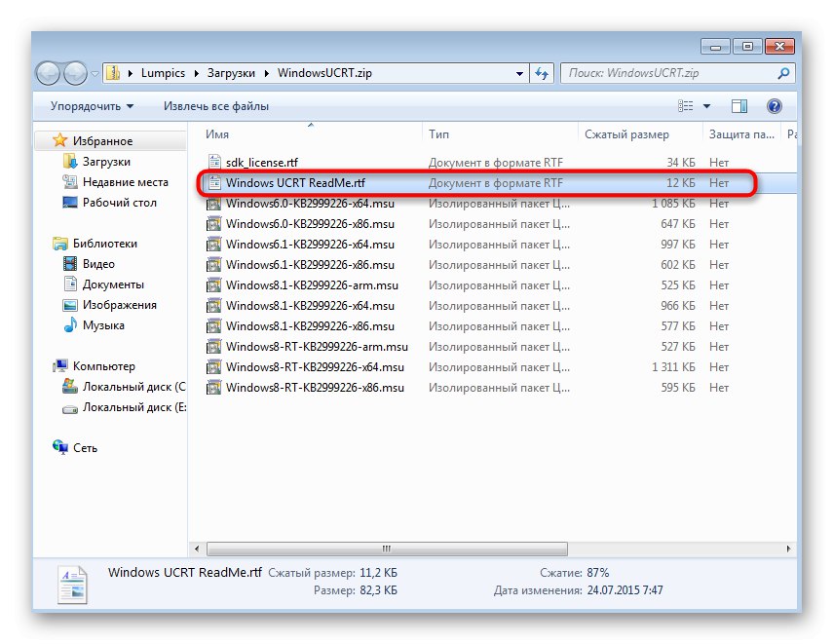This screenshot has height=644, width=833.
Task: Click the 34 КБ size of sdk_license.rtf
Action: point(681,163)
